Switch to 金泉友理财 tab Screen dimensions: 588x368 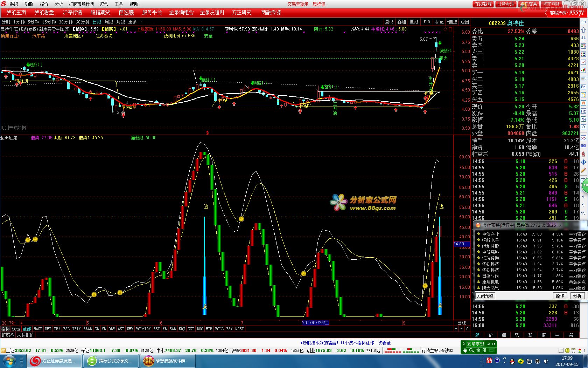point(212,12)
